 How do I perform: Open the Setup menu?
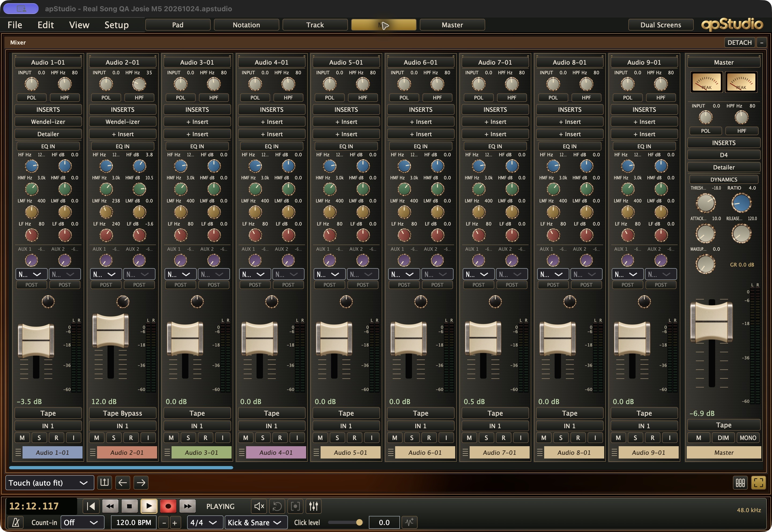click(116, 25)
